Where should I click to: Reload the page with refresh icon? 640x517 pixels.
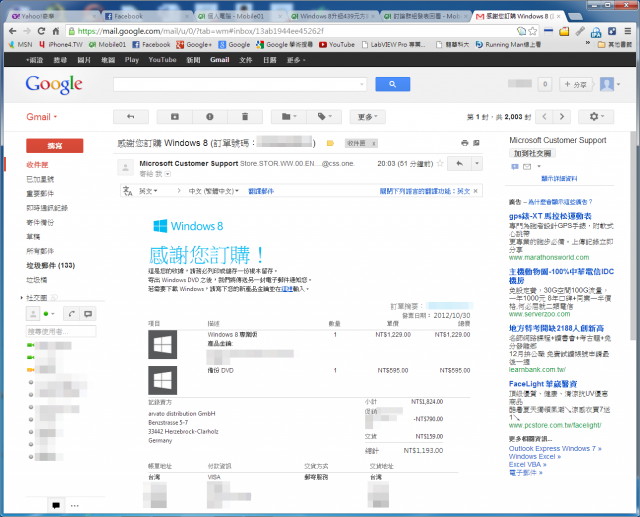[x=41, y=31]
